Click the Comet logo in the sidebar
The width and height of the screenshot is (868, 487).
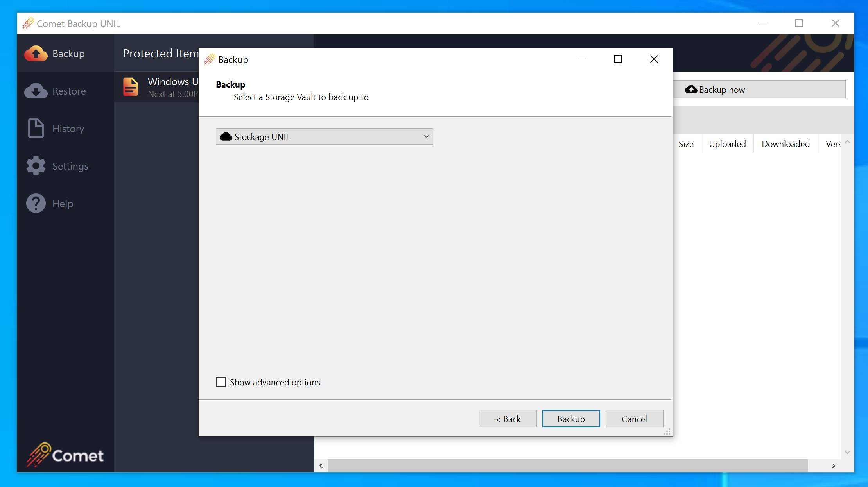65,455
